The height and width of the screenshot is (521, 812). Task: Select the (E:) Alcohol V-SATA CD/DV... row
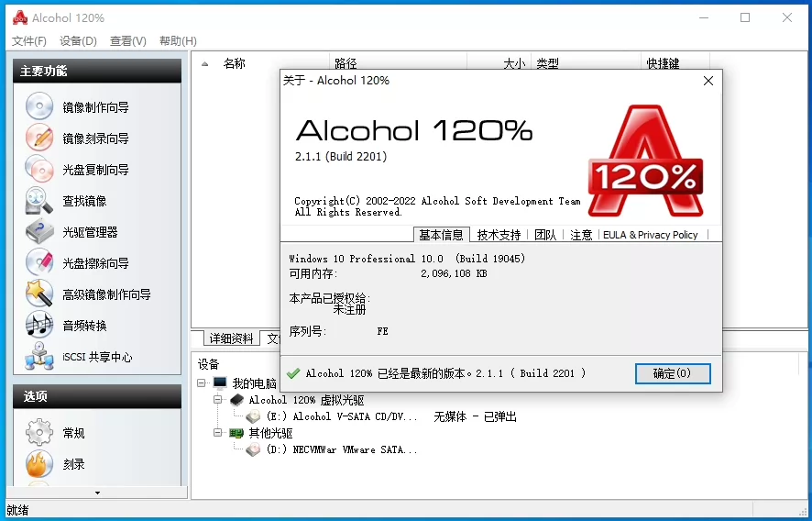[x=342, y=416]
